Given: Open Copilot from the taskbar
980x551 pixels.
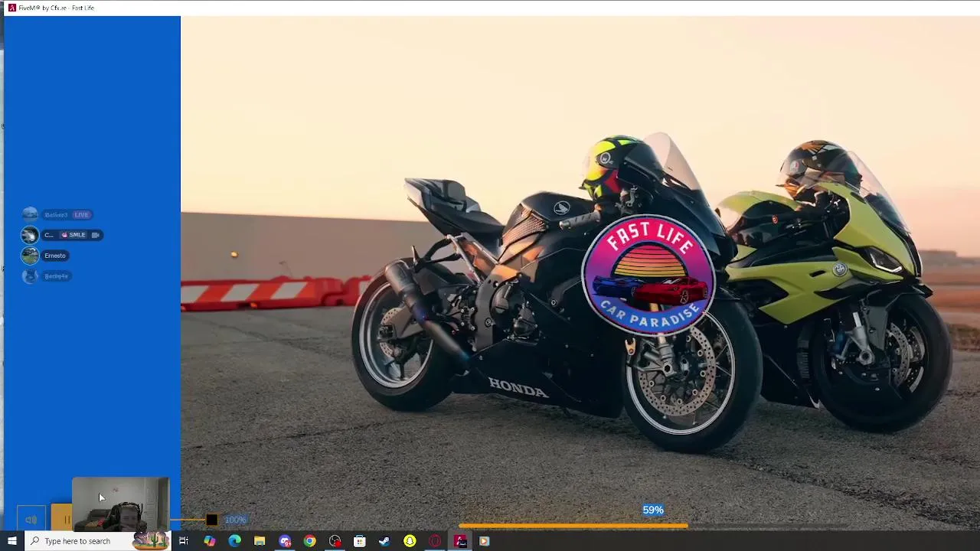Looking at the screenshot, I should tap(209, 541).
